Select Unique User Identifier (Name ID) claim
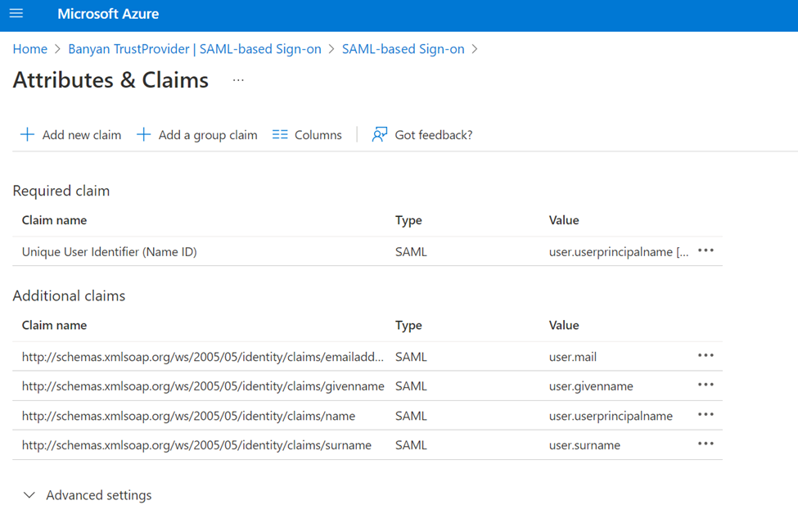Viewport: 798px width, 532px height. (110, 252)
